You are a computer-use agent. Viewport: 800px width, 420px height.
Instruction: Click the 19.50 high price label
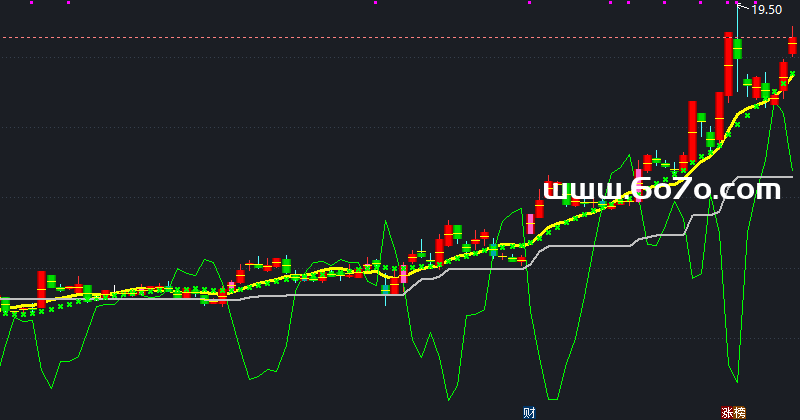(767, 10)
